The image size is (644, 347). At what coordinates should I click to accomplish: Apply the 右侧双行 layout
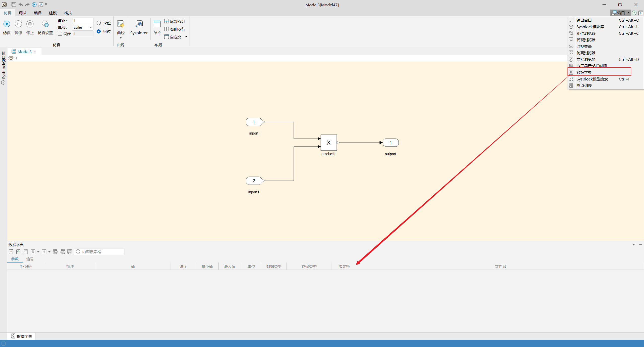click(175, 29)
